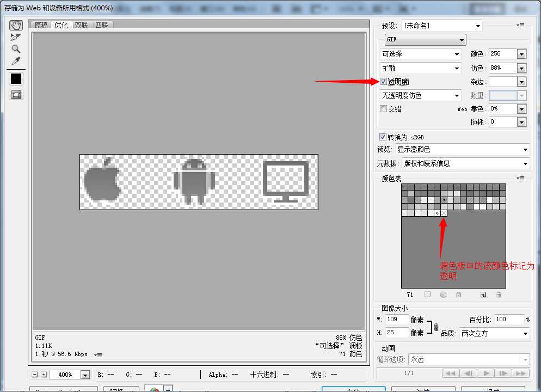This screenshot has width=541, height=392.
Task: Open the 循环选项 永远 dropdown
Action: 469,359
